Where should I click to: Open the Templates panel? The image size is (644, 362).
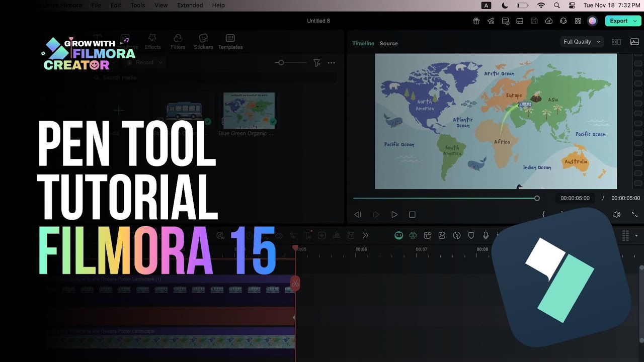point(230,42)
